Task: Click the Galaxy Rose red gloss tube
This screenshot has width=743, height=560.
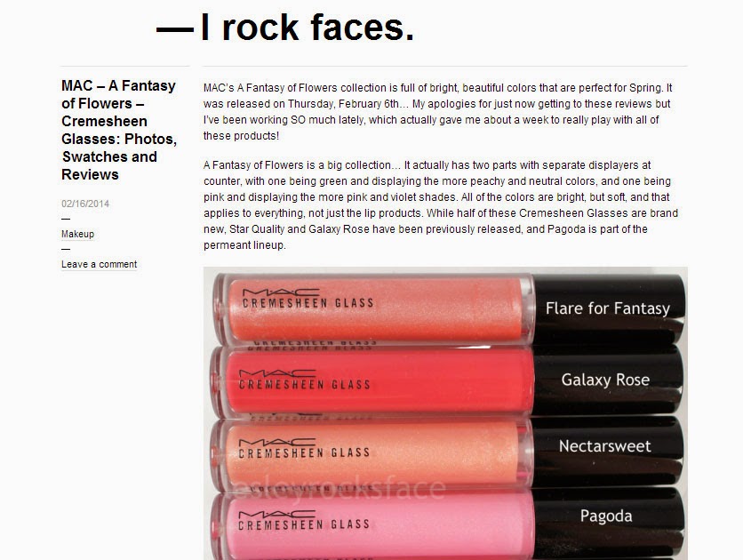Action: (374, 382)
